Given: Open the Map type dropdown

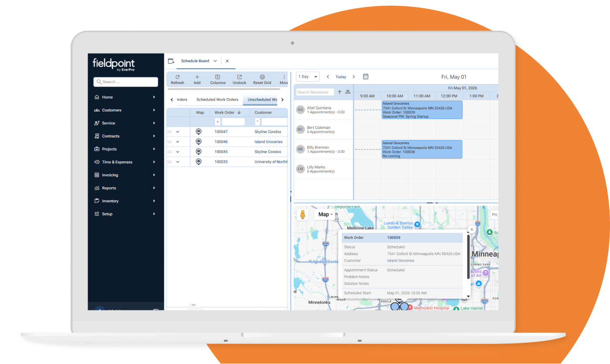Looking at the screenshot, I should click(x=325, y=214).
